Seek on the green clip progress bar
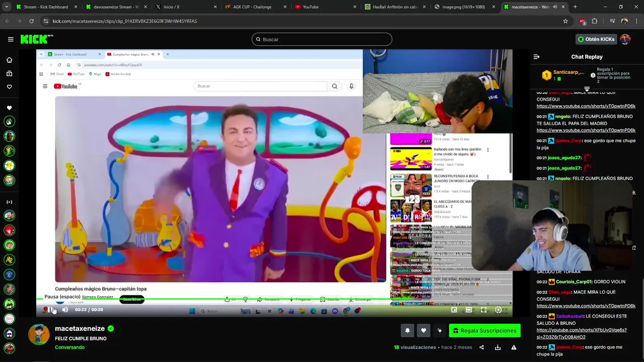The width and height of the screenshot is (644, 362). click(274, 299)
